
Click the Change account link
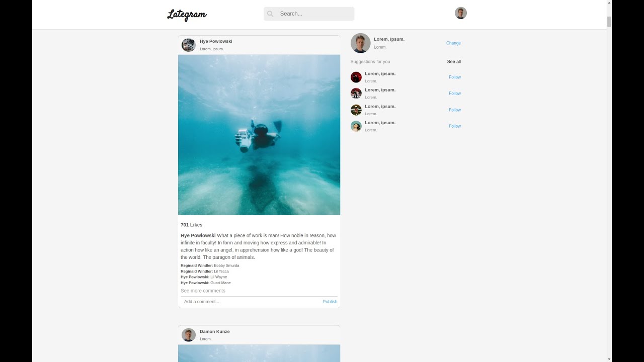pyautogui.click(x=453, y=43)
